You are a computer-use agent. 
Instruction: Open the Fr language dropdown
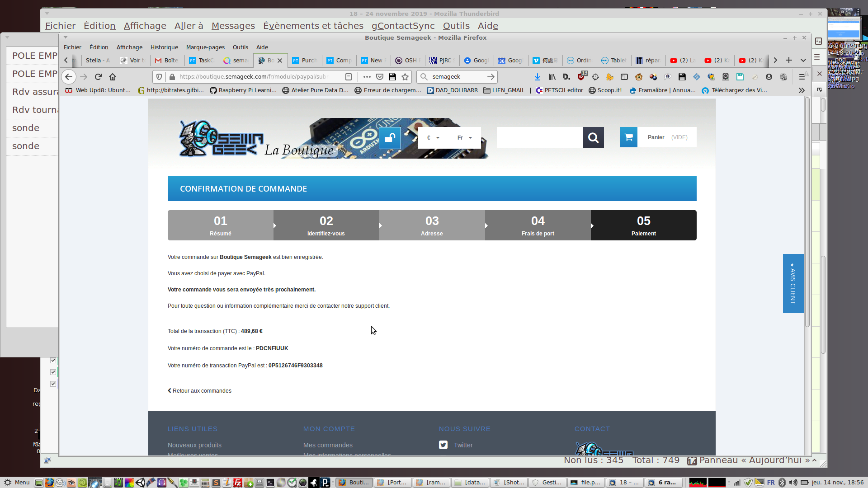(x=464, y=138)
